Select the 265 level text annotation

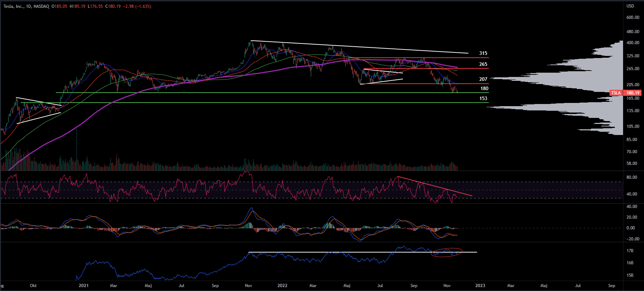click(x=483, y=64)
